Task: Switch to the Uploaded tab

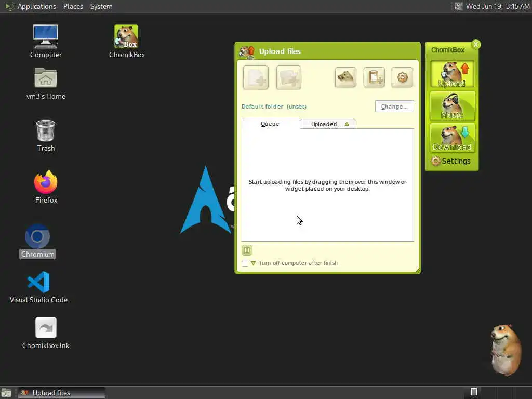Action: [327, 124]
